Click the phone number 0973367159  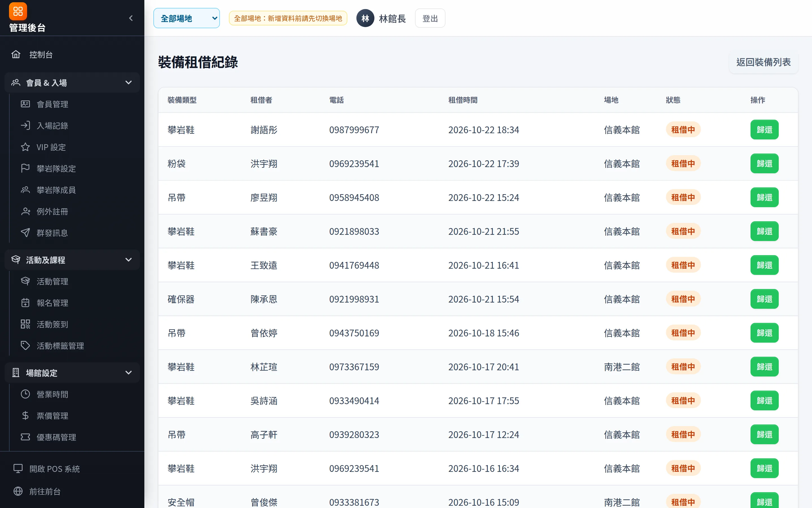point(354,367)
